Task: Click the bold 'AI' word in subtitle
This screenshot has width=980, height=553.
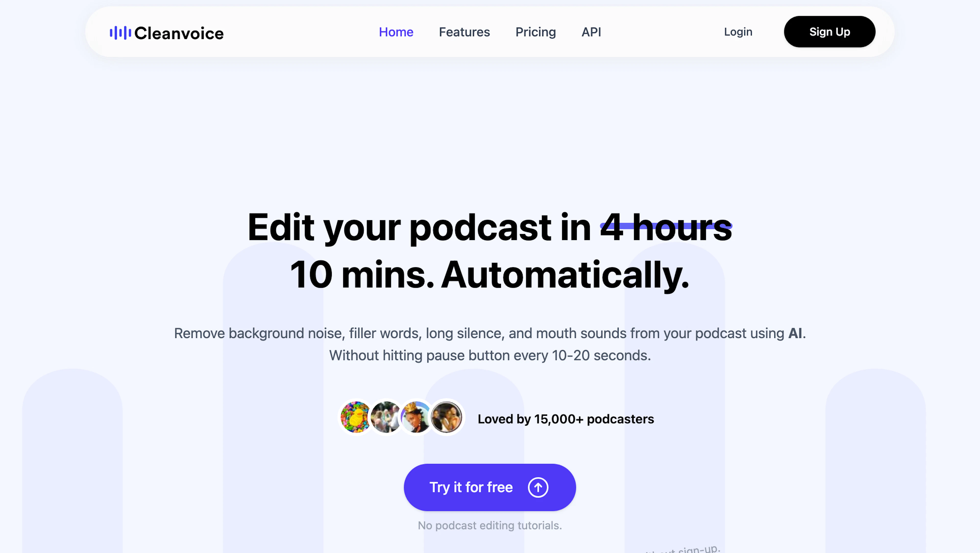Action: point(795,333)
